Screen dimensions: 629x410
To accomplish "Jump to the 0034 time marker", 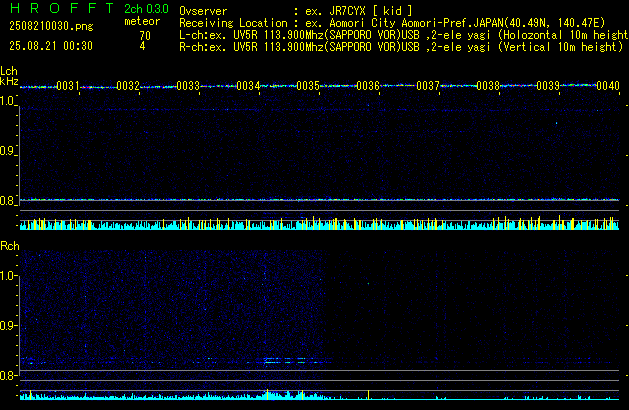I will tap(248, 86).
